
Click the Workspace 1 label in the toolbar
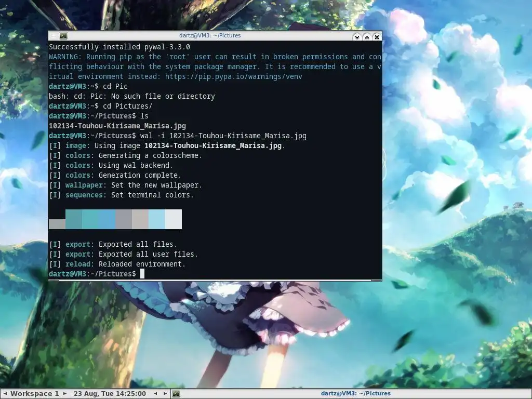point(35,394)
